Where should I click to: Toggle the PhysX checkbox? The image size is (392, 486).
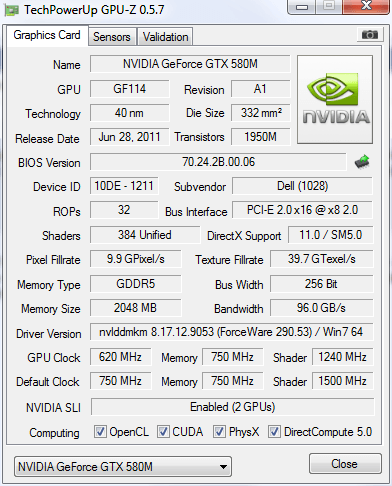click(x=219, y=431)
